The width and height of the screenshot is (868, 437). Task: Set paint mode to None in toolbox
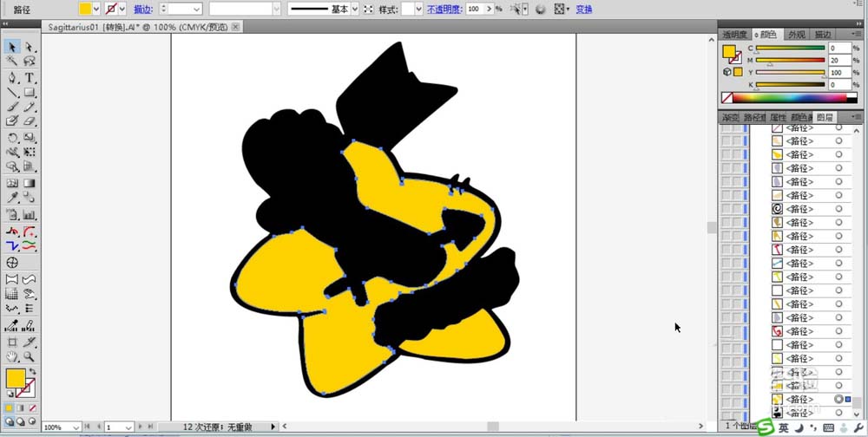[x=32, y=408]
